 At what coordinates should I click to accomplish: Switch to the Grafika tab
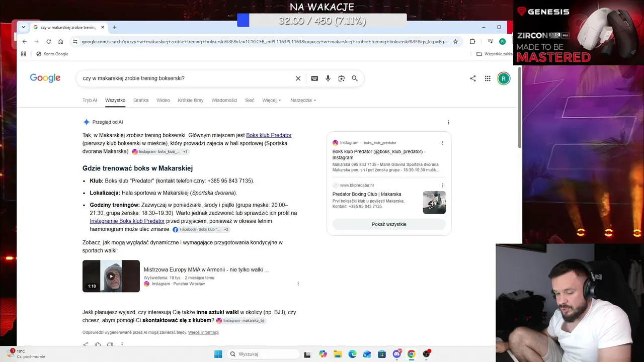[x=141, y=100]
